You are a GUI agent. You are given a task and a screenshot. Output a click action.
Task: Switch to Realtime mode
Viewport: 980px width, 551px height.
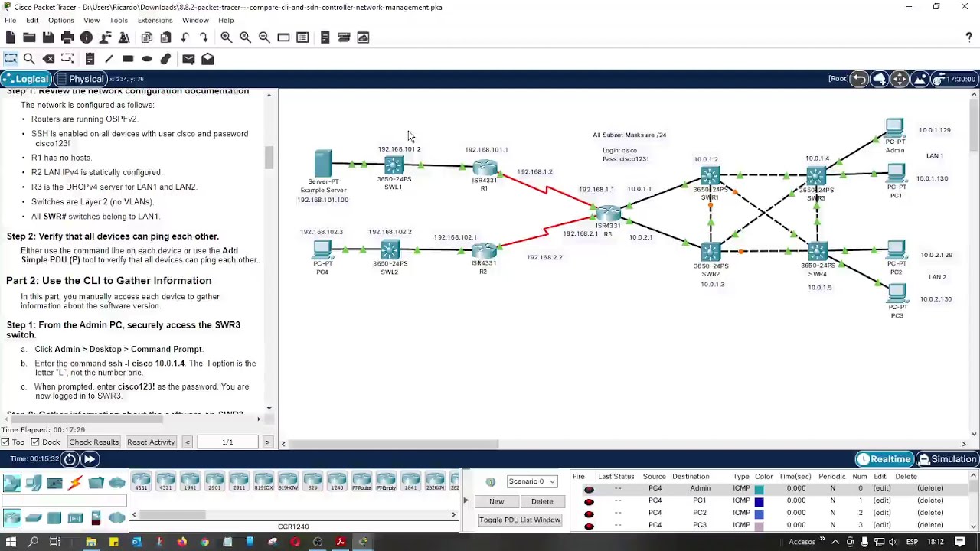click(x=884, y=459)
